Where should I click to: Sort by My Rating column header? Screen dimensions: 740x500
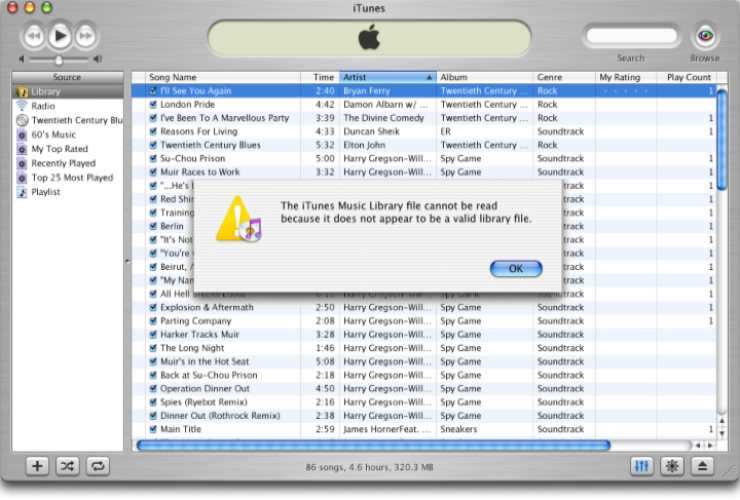pyautogui.click(x=626, y=77)
